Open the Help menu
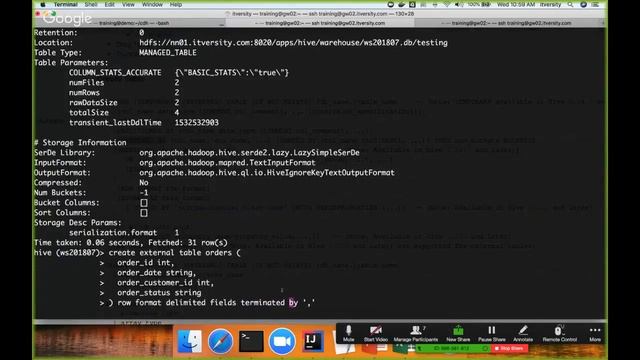 (176, 4)
